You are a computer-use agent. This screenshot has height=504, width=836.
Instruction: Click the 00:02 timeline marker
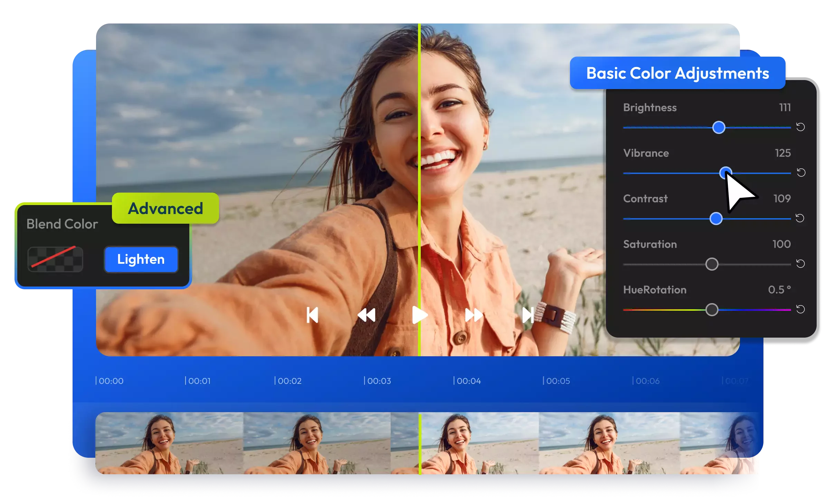pos(289,381)
